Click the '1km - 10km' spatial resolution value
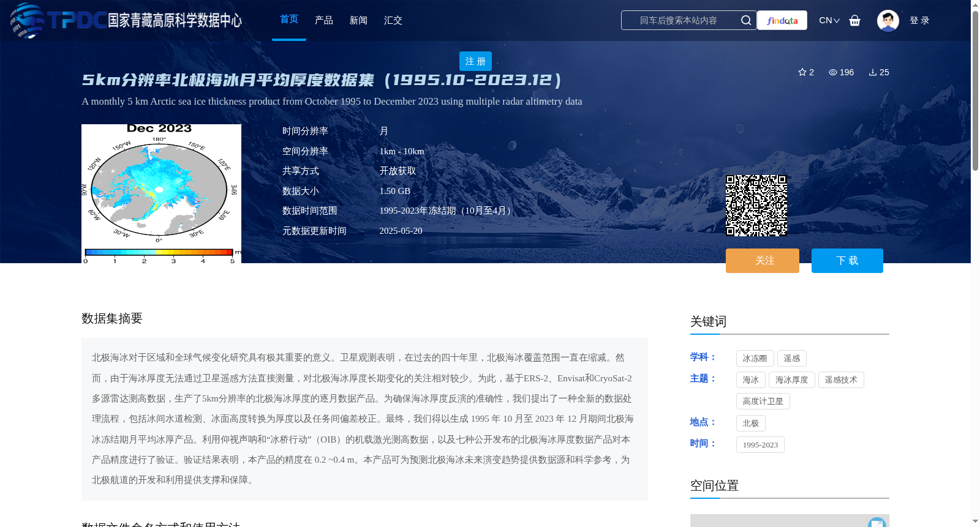 402,151
